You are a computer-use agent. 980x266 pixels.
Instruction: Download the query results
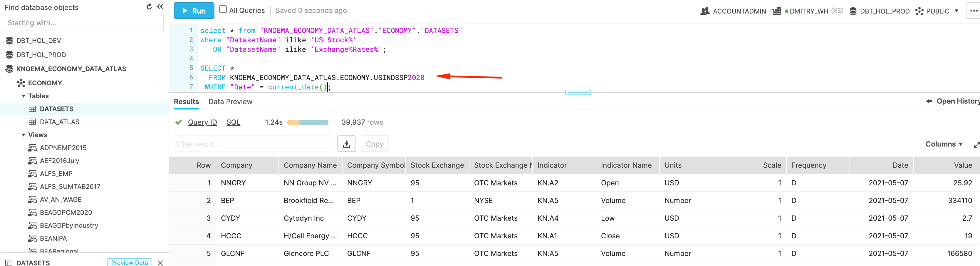coord(346,144)
